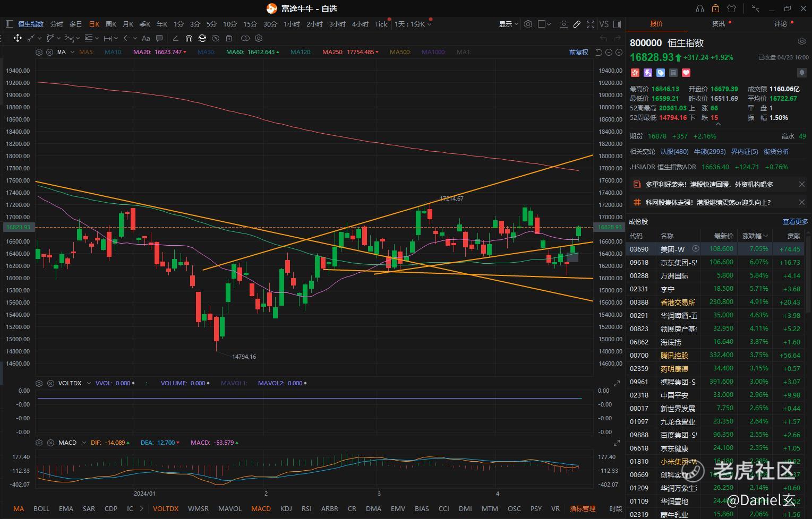Open the 资讯 news tab
This screenshot has width=812, height=519.
(719, 23)
